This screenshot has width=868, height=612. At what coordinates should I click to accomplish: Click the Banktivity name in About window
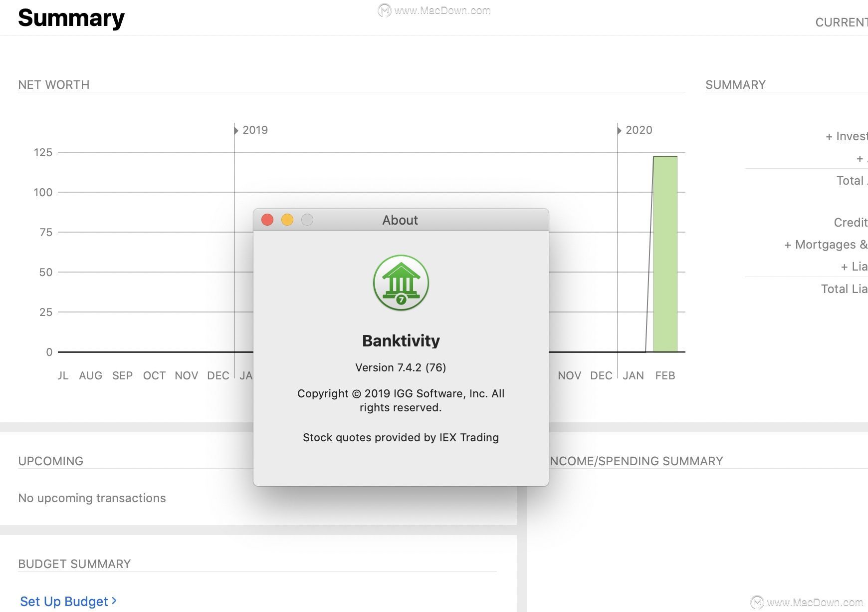point(401,341)
